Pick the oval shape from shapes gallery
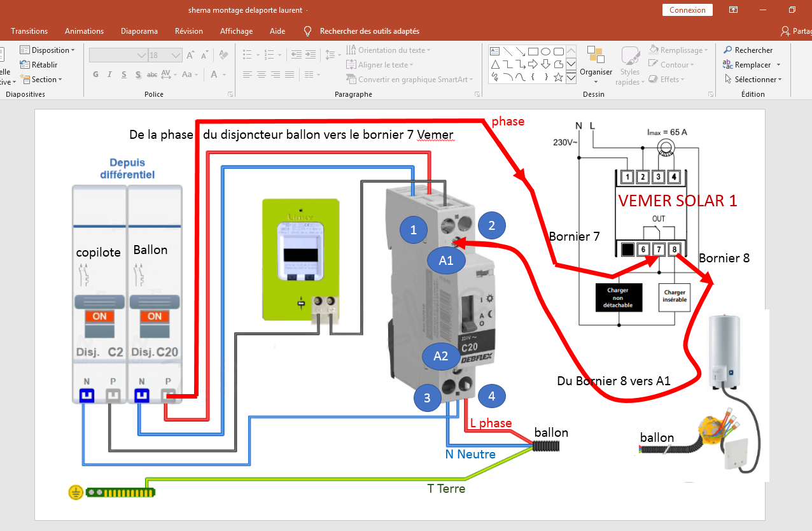812x531 pixels. pos(546,51)
